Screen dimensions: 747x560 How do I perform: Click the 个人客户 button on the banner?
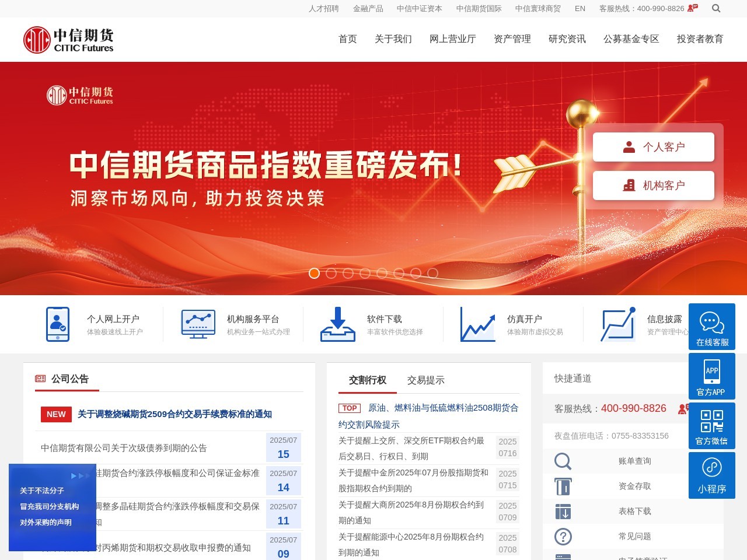[x=653, y=147]
